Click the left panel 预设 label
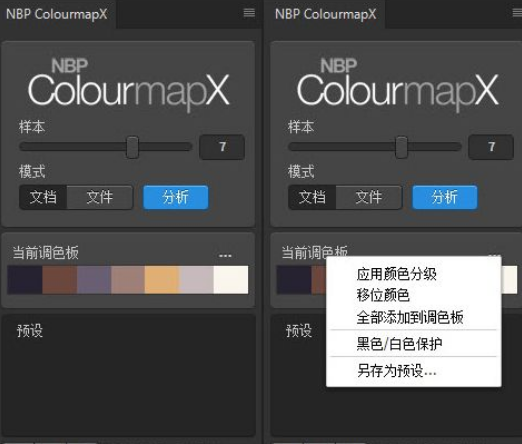Viewport: 522px width, 444px height. point(30,331)
